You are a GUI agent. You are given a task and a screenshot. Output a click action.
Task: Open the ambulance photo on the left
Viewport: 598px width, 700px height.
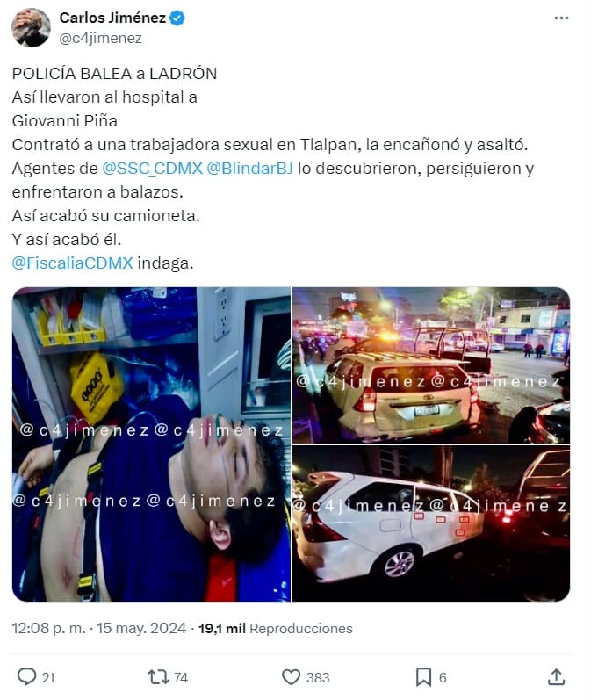point(151,444)
